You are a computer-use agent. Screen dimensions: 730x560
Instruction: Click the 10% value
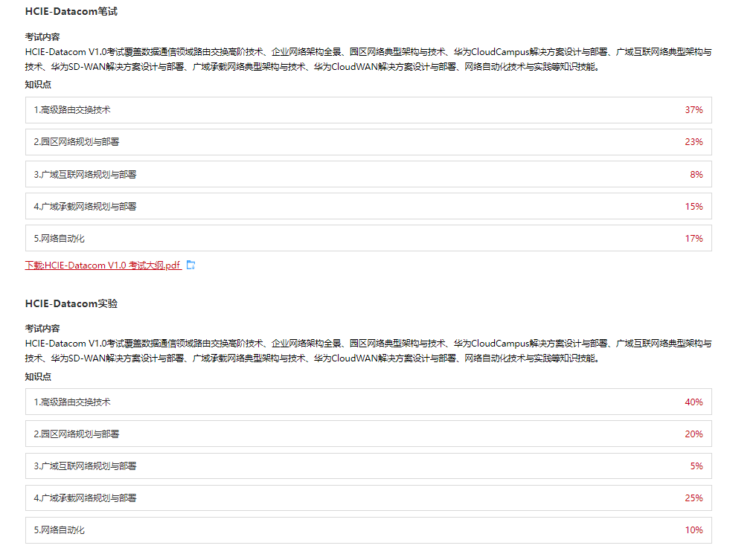point(694,530)
